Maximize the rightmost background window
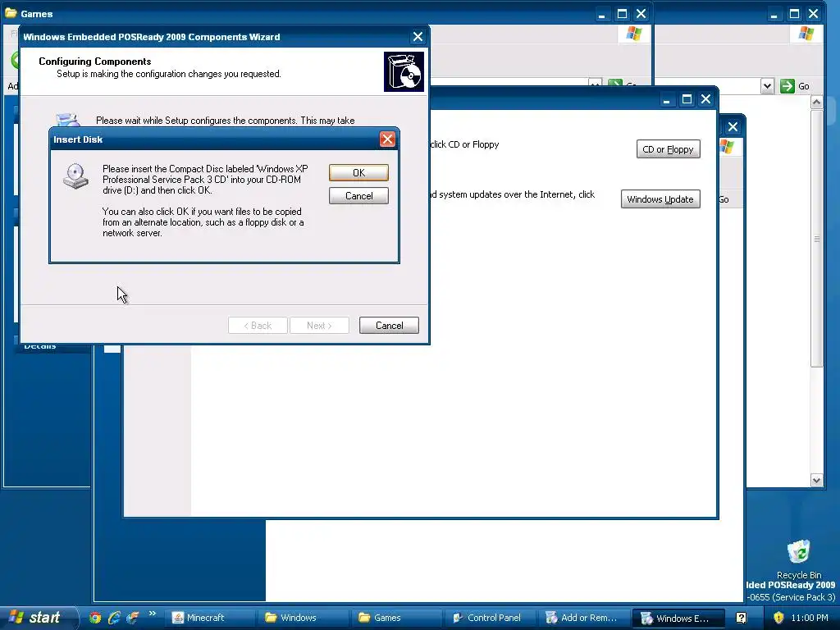 [x=794, y=13]
